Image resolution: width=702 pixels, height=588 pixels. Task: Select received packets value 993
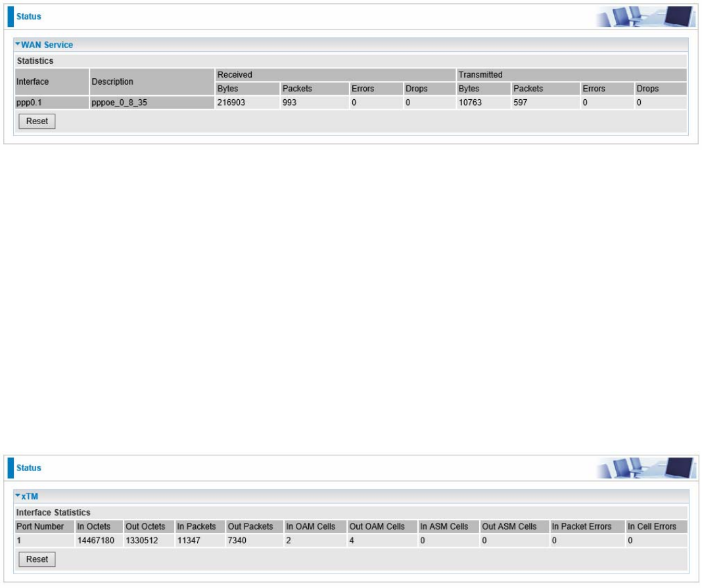314,102
